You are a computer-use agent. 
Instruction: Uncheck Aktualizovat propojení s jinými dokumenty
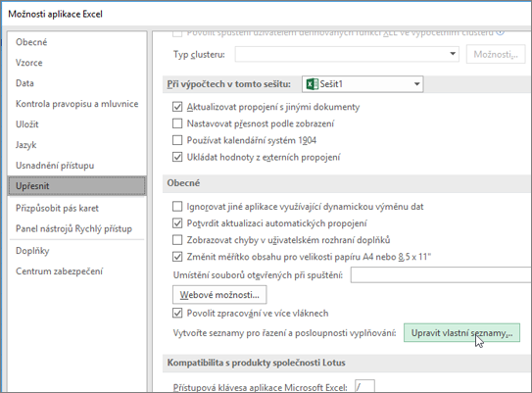coord(177,107)
